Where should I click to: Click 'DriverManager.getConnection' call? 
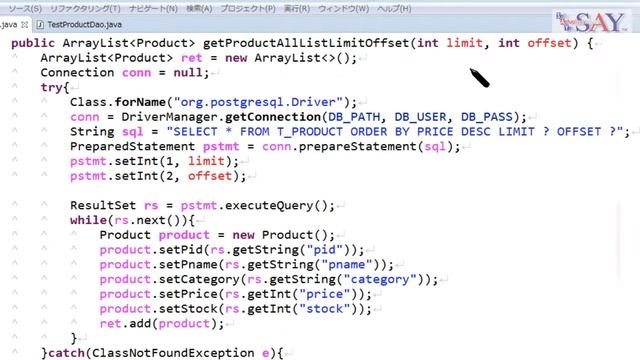221,117
